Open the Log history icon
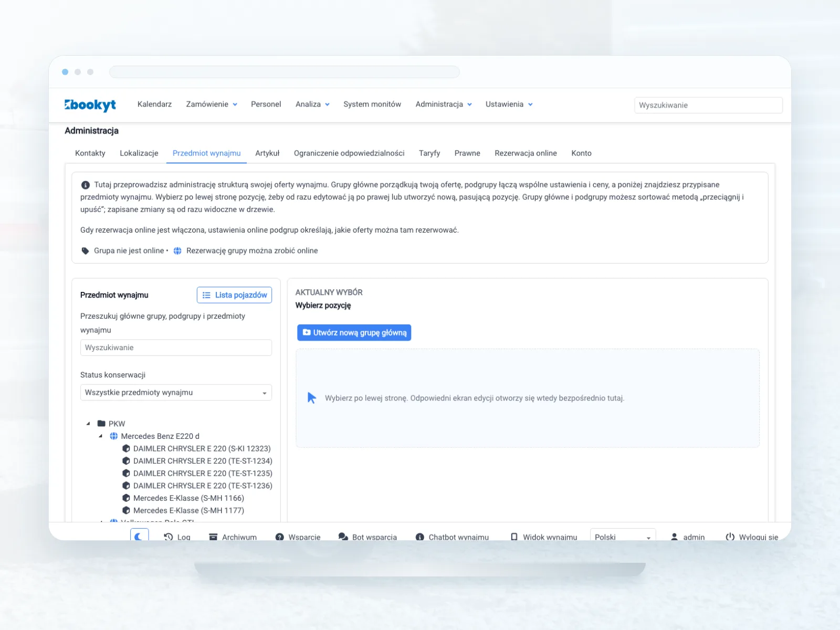 coord(169,537)
